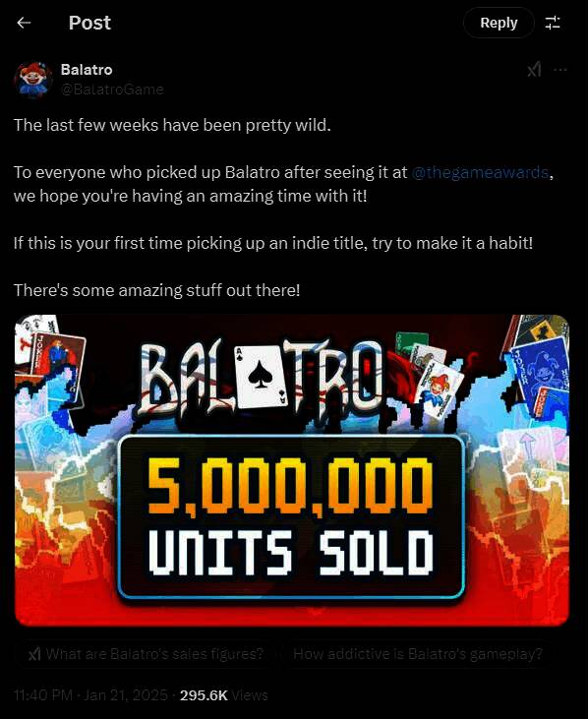Open the 11:40 PM Jan 21, 2025 timestamp
This screenshot has height=719, width=588.
click(x=90, y=695)
